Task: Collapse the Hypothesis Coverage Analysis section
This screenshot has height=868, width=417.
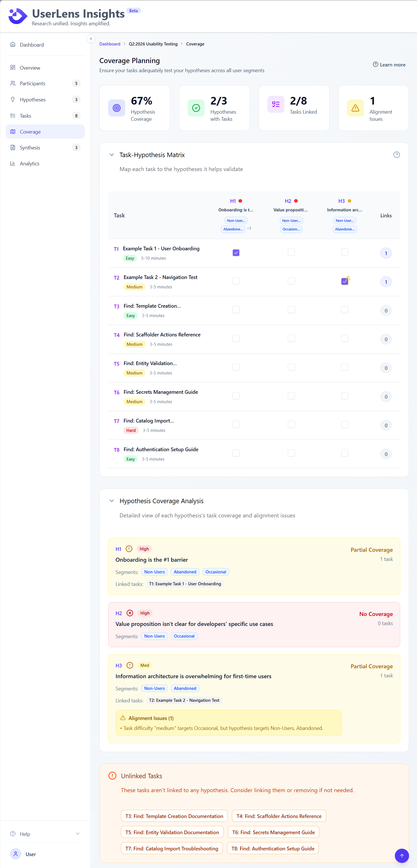Action: [x=112, y=501]
